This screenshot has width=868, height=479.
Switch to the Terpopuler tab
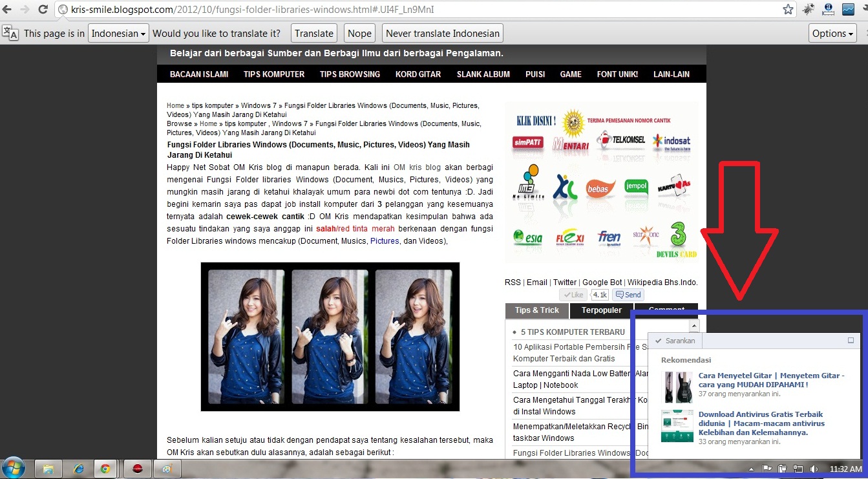point(602,311)
